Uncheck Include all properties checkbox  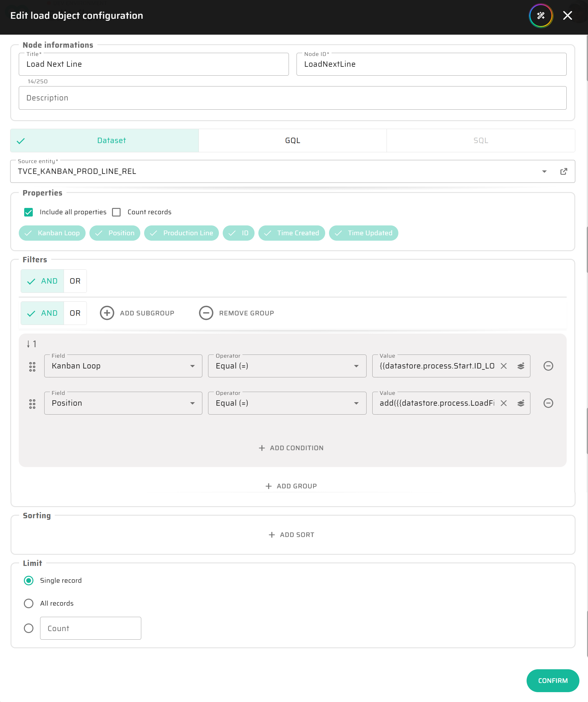(28, 212)
